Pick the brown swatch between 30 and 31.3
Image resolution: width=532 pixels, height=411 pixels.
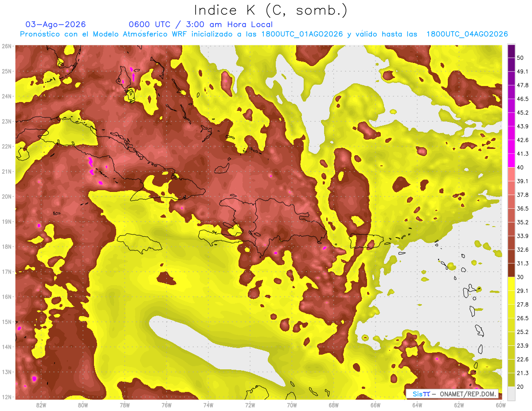[x=511, y=270]
